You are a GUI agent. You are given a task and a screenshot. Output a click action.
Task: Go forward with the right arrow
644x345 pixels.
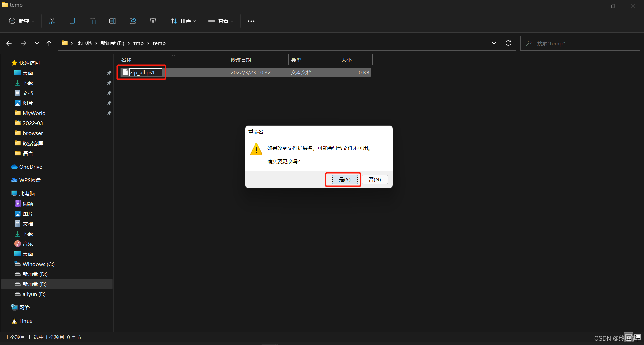[24, 43]
